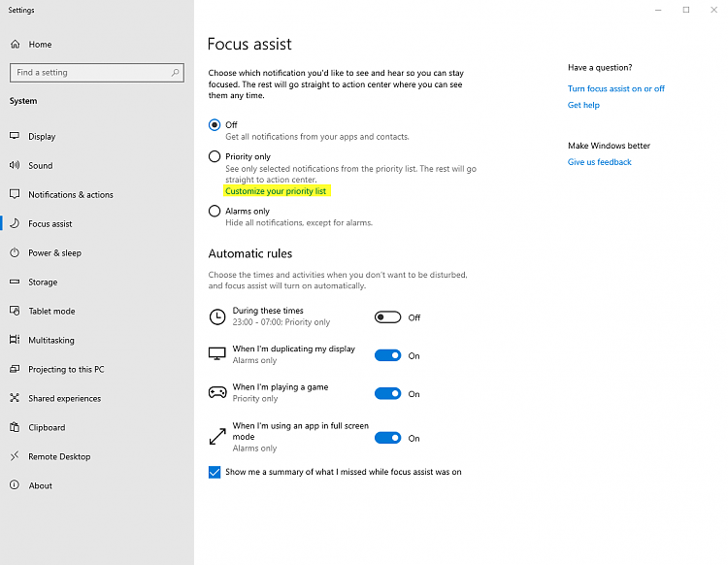Turn off playing a game toggle

[x=387, y=393]
